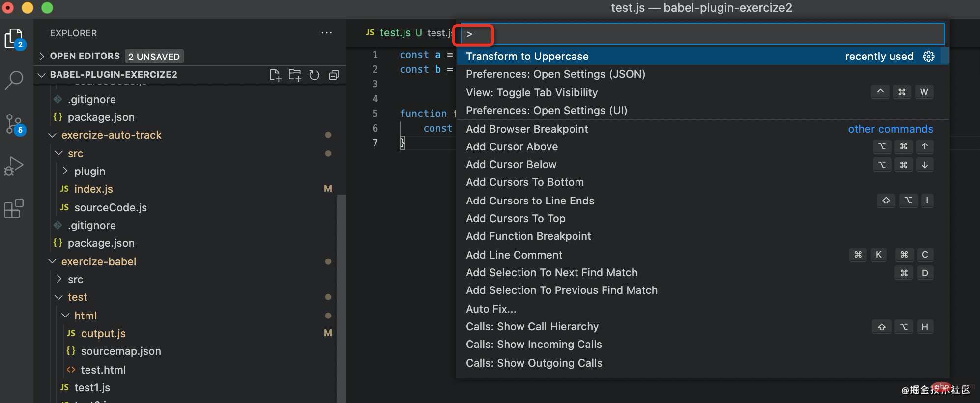This screenshot has width=980, height=403.
Task: Expand the OPEN EDITORS section
Action: coord(85,56)
